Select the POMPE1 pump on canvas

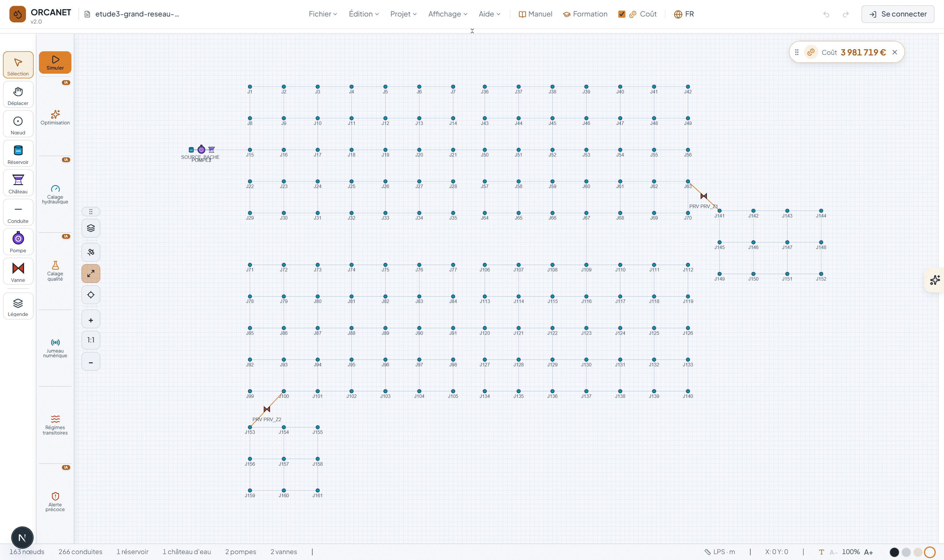point(201,149)
